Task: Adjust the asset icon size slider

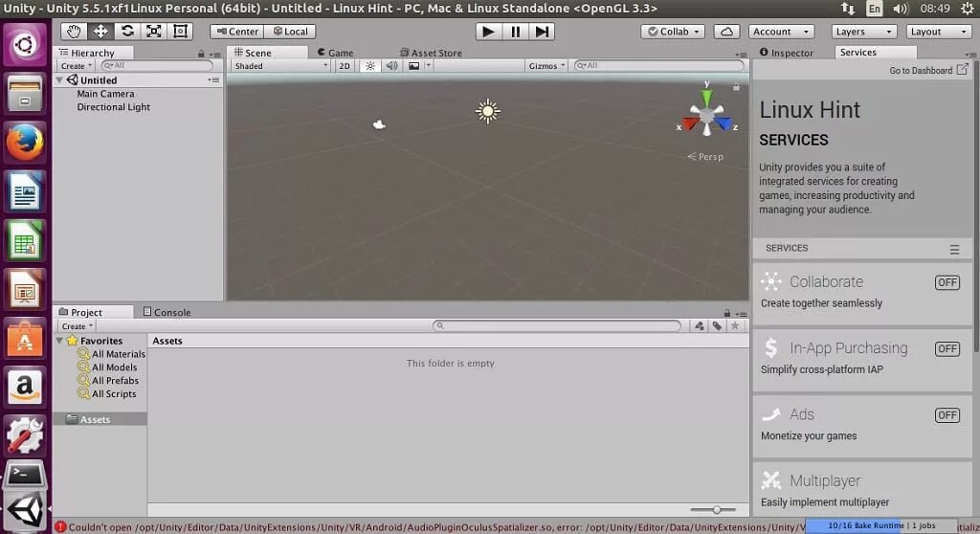Action: pos(716,510)
